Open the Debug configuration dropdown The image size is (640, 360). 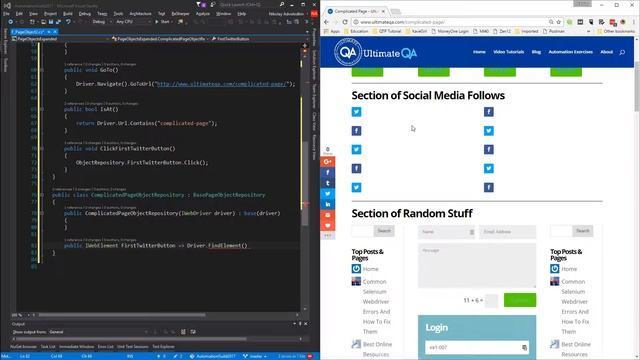(x=101, y=22)
